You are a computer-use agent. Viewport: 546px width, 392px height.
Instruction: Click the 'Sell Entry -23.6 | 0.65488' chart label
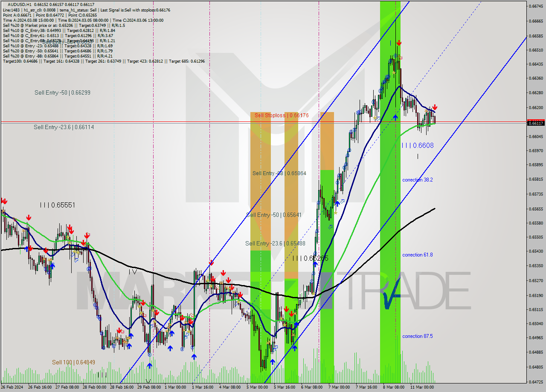point(275,243)
